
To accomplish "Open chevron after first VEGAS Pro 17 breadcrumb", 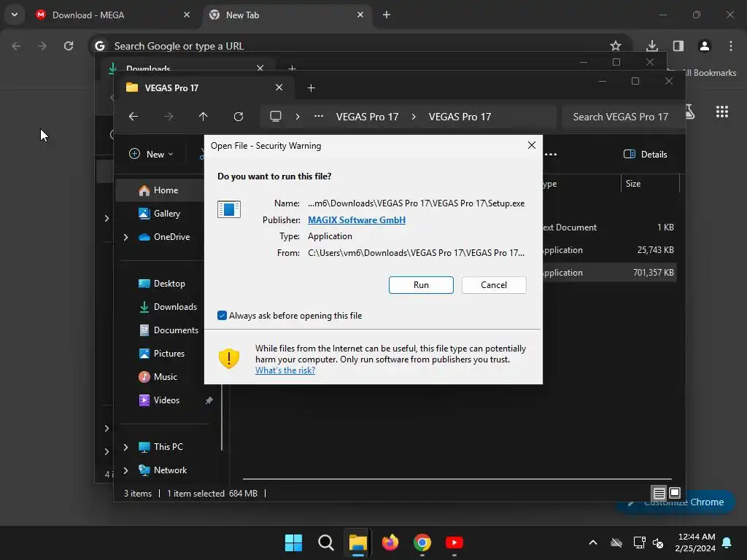I will [414, 117].
